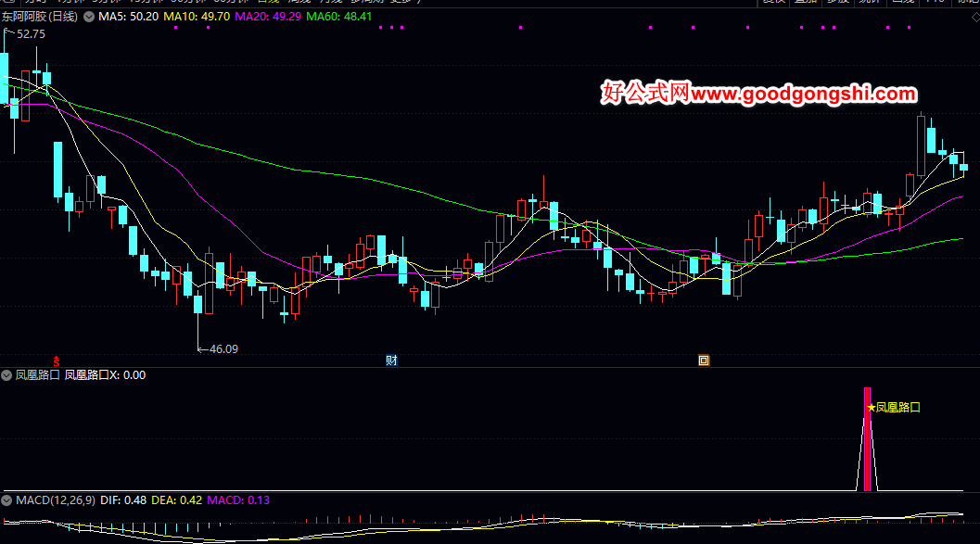Image resolution: width=980 pixels, height=544 pixels.
Task: Click the magenta MACD: 0.13 value
Action: (238, 500)
